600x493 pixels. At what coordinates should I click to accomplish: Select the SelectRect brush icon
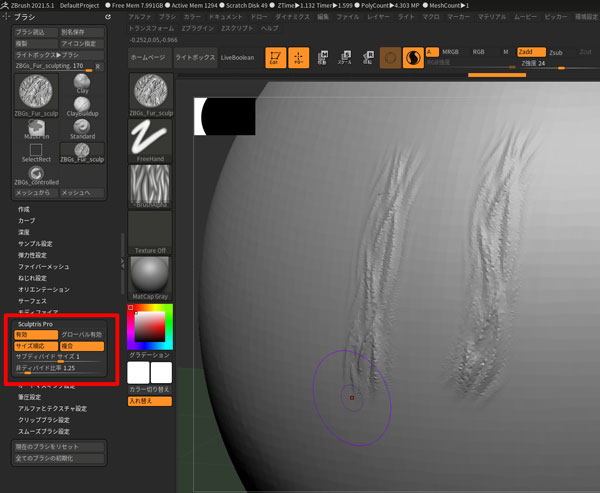tap(36, 152)
